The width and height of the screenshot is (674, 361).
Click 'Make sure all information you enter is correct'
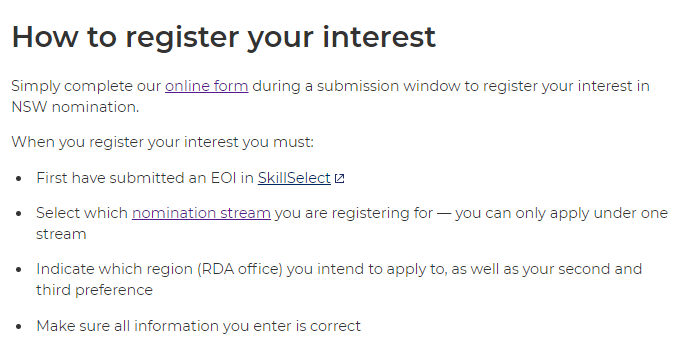[x=199, y=326]
